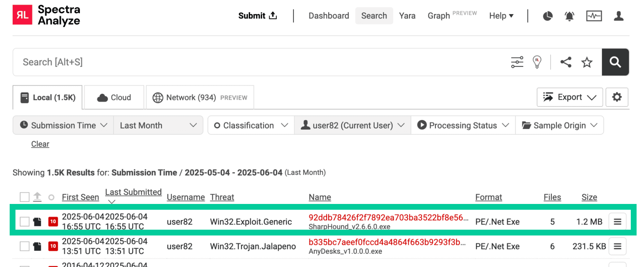Switch to the Cloud tab
Image resolution: width=644 pixels, height=267 pixels.
click(x=114, y=97)
